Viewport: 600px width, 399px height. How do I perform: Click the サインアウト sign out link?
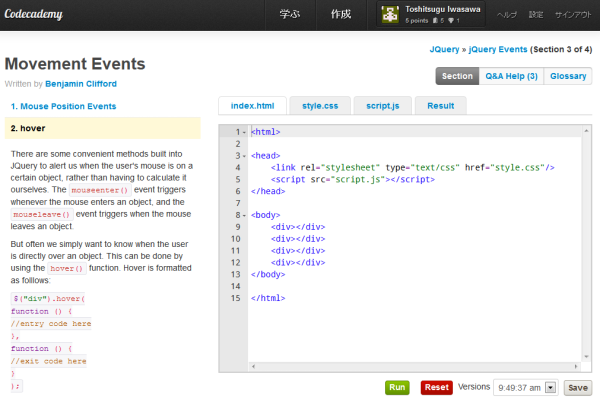point(573,15)
